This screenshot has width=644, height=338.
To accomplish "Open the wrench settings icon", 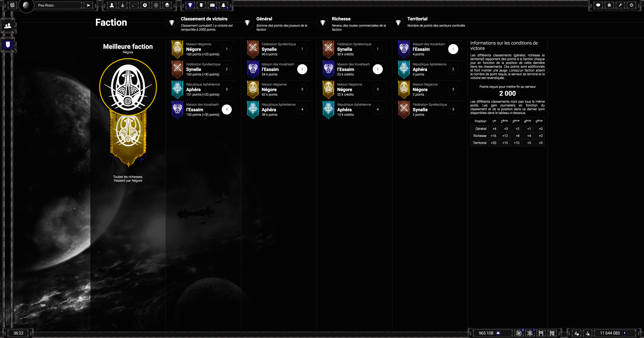I will point(620,5).
